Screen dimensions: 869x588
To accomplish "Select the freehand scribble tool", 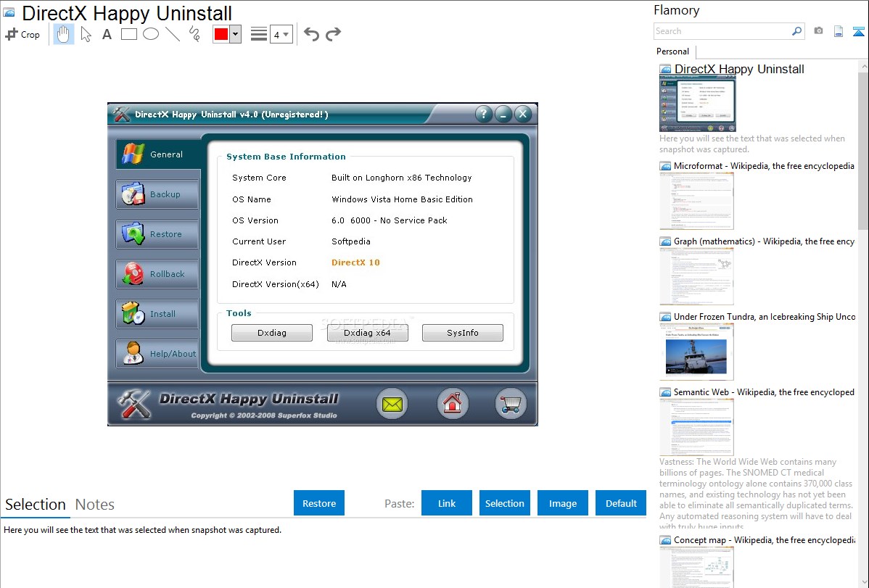I will [x=194, y=34].
